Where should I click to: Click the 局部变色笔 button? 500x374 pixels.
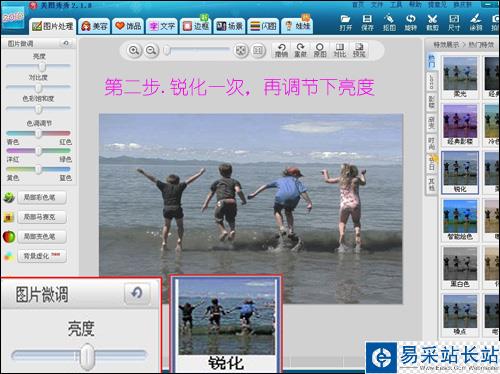[42, 237]
